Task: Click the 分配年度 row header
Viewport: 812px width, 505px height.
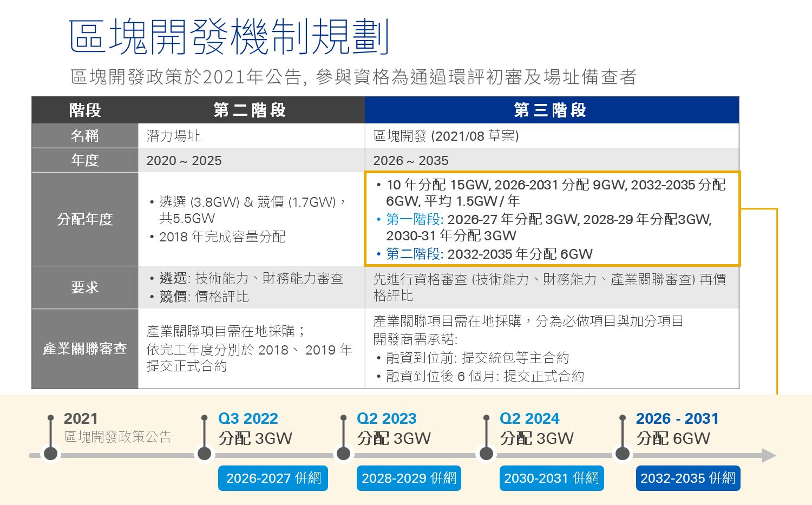Action: point(85,219)
